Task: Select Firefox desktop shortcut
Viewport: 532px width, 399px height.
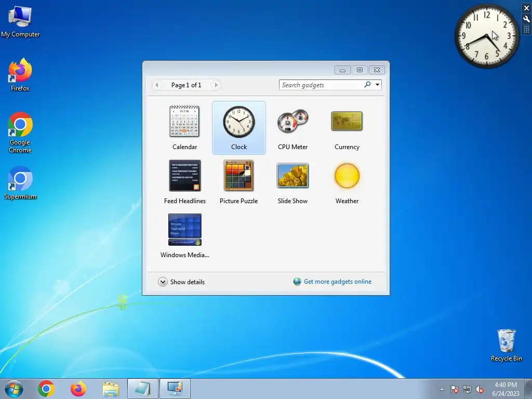Action: pos(20,75)
